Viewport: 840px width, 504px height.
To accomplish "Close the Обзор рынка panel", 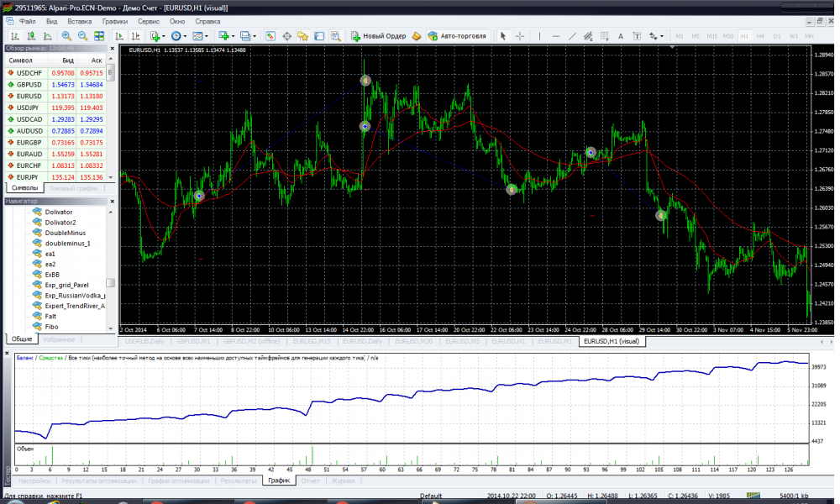I will 112,49.
